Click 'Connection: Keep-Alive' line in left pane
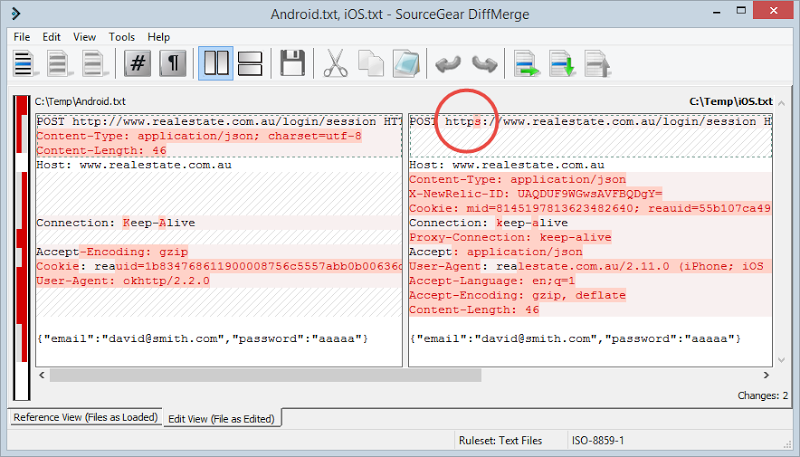 [116, 223]
